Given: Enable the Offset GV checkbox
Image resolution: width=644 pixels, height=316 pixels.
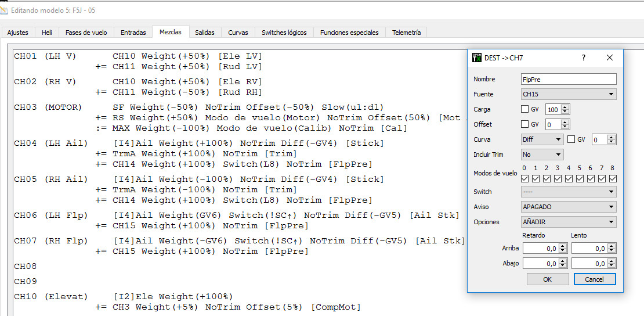Looking at the screenshot, I should (525, 124).
